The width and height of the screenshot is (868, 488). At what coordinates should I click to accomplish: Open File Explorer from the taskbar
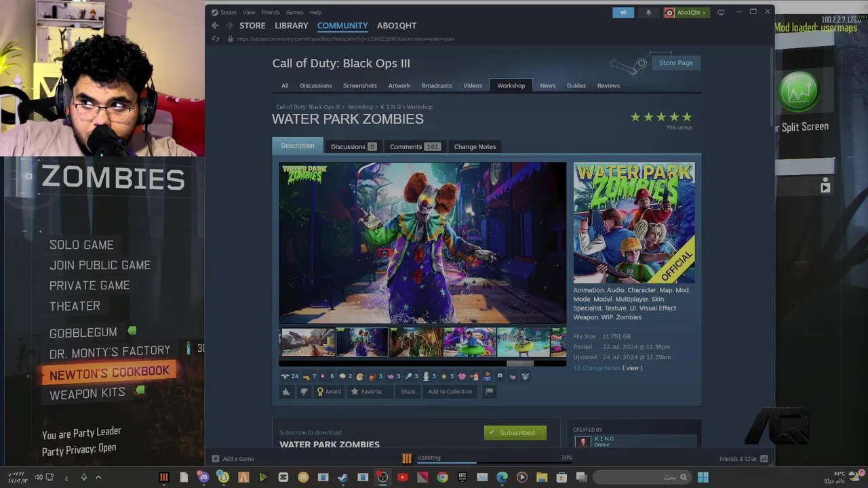pyautogui.click(x=542, y=477)
